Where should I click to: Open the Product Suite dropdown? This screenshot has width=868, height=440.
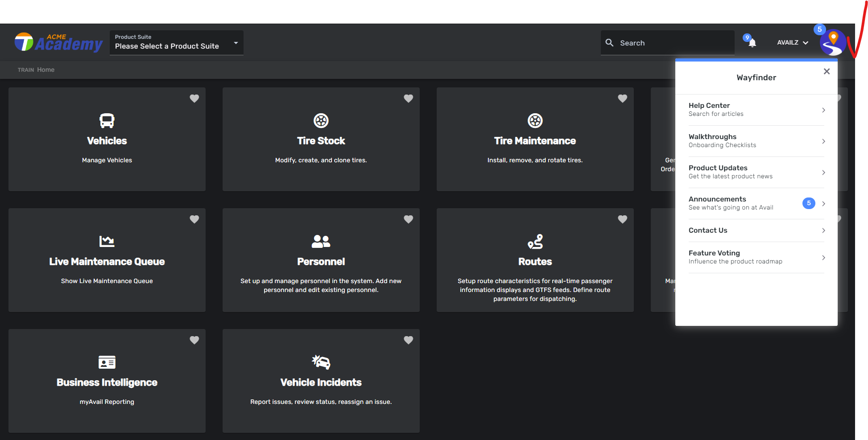[x=177, y=43]
